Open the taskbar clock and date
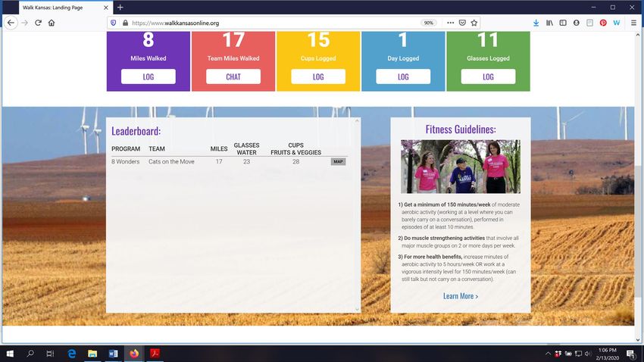 [608, 354]
